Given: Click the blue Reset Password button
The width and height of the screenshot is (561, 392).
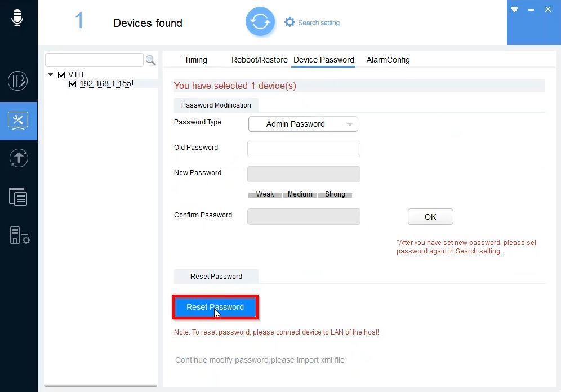Looking at the screenshot, I should (215, 307).
